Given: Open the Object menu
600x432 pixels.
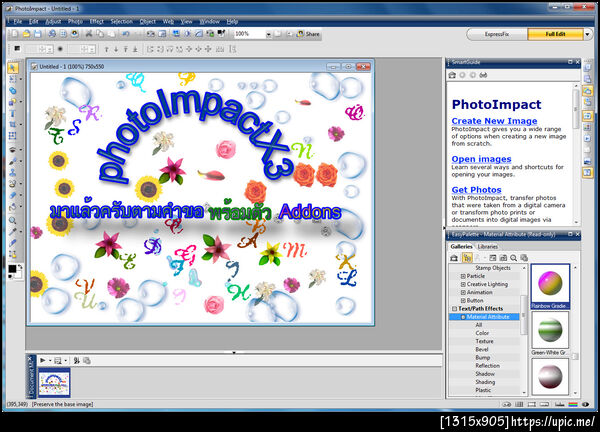Looking at the screenshot, I should (x=148, y=21).
